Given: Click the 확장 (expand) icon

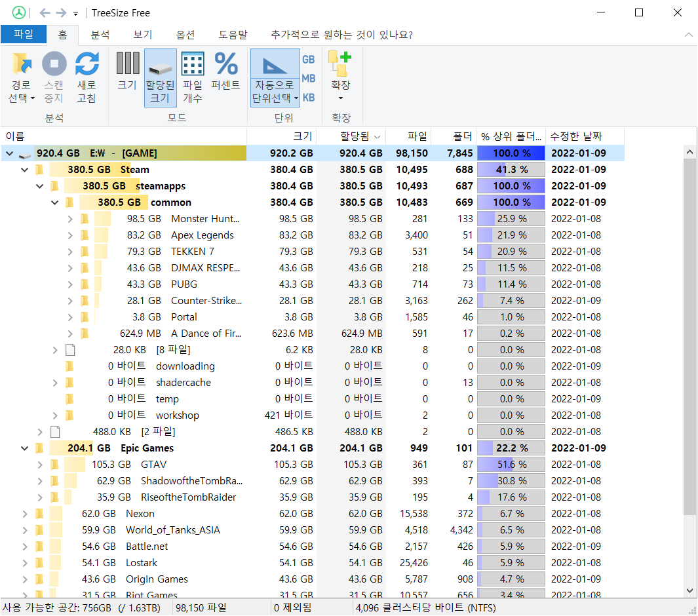Looking at the screenshot, I should tap(341, 63).
